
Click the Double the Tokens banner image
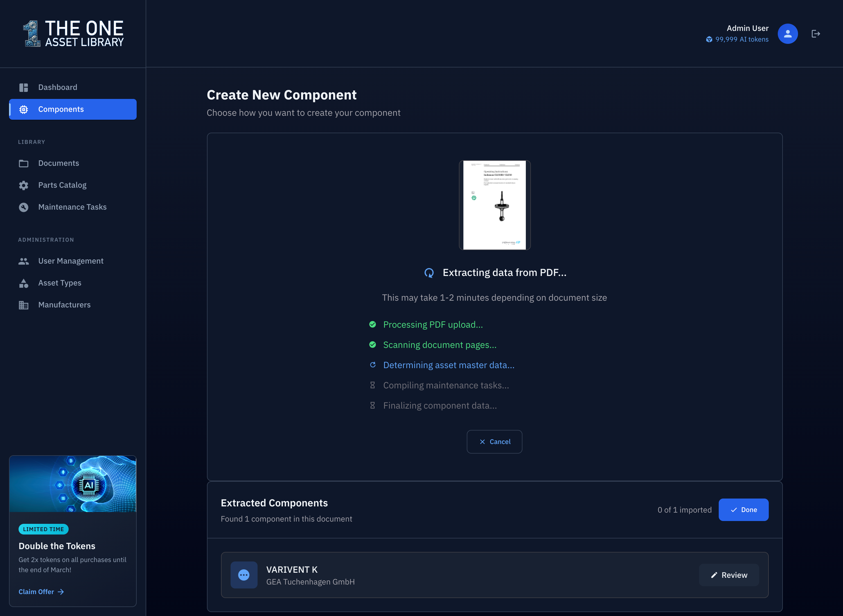click(73, 484)
